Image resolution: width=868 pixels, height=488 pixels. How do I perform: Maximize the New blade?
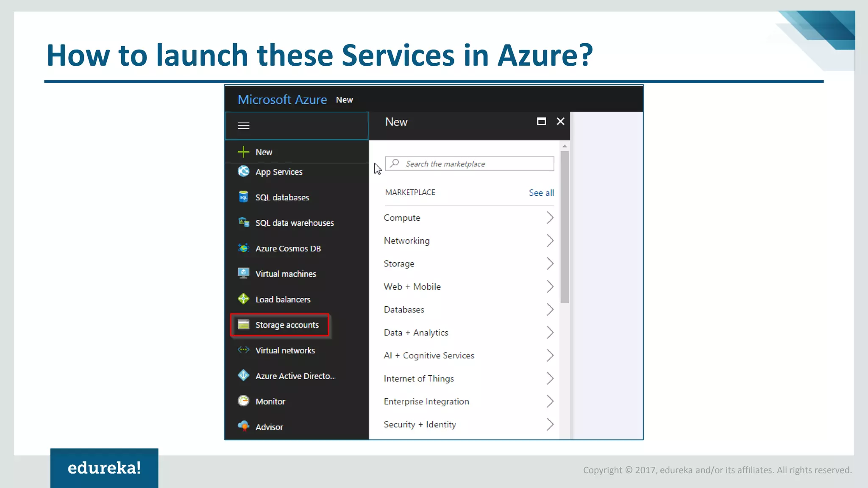[x=541, y=122]
